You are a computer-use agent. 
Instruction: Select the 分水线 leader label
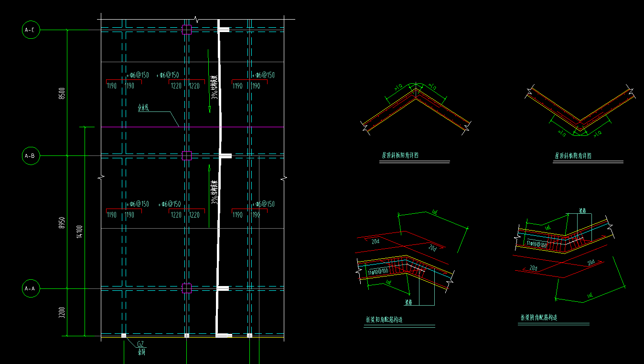pos(143,109)
